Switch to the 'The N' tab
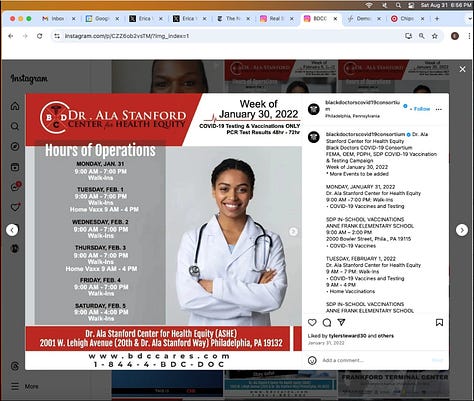This screenshot has width=474, height=401. click(x=233, y=19)
